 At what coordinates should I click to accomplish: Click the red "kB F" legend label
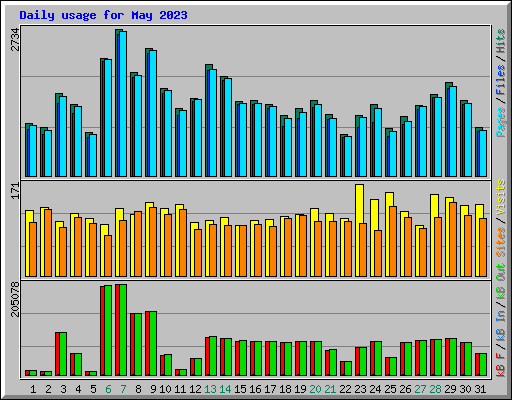pyautogui.click(x=501, y=365)
